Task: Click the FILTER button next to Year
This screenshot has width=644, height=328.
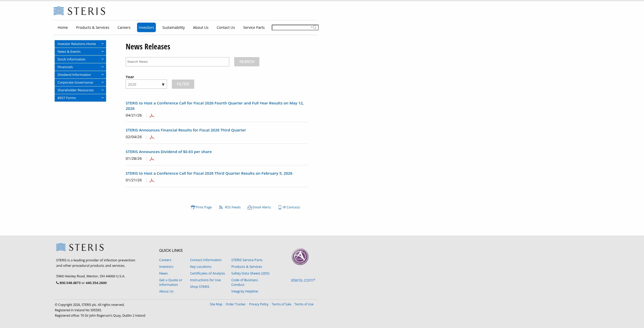Action: tap(183, 84)
